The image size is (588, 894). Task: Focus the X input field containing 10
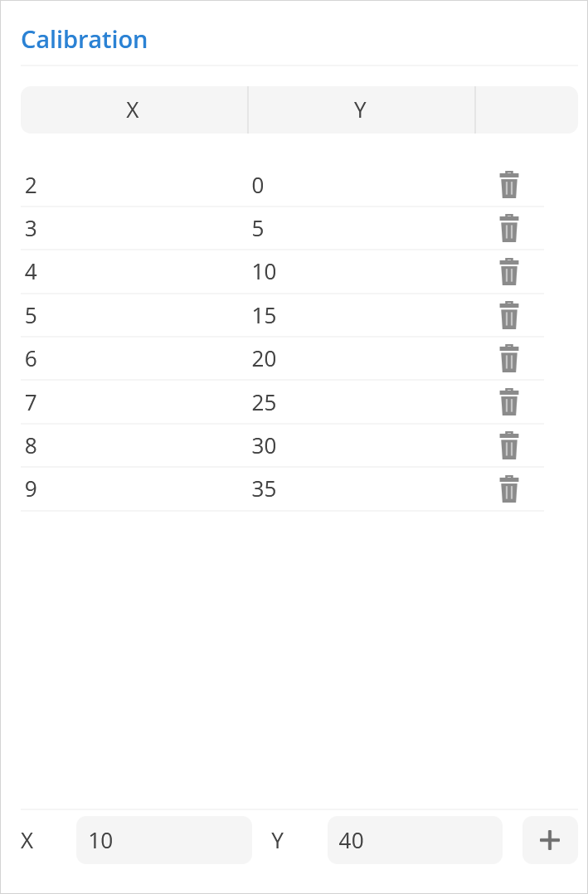(x=163, y=840)
